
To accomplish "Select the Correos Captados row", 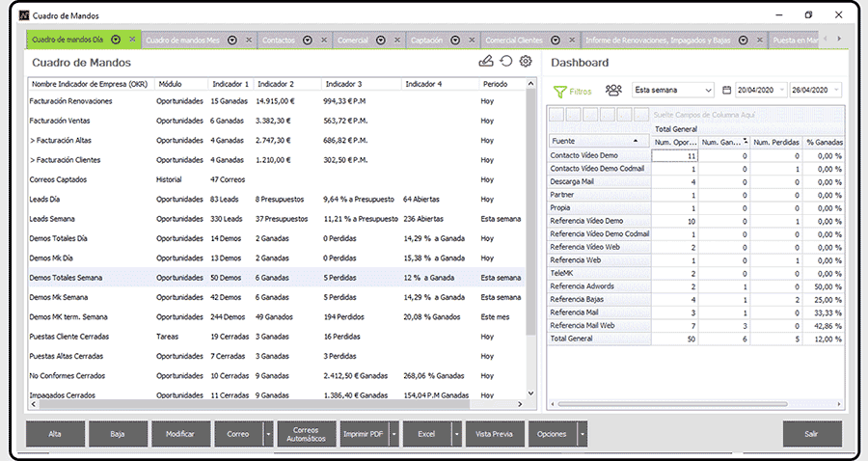I will pyautogui.click(x=277, y=179).
